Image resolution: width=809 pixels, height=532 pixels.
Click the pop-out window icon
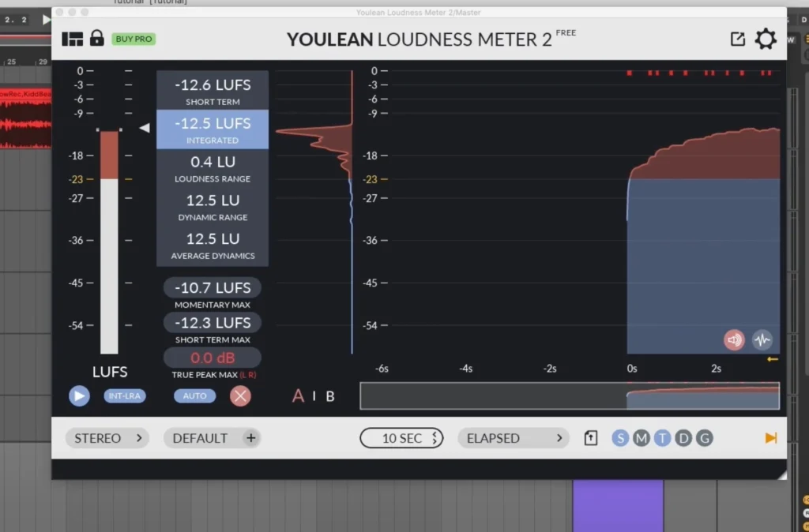tap(737, 39)
